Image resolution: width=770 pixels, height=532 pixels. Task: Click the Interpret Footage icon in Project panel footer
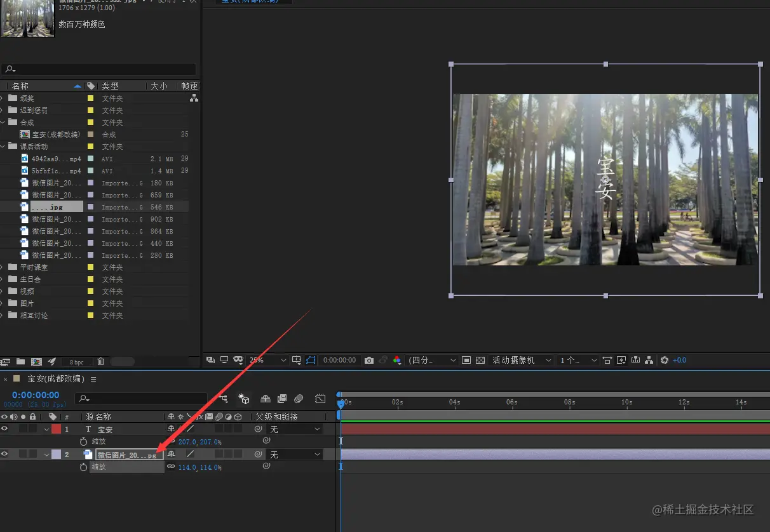pyautogui.click(x=6, y=361)
